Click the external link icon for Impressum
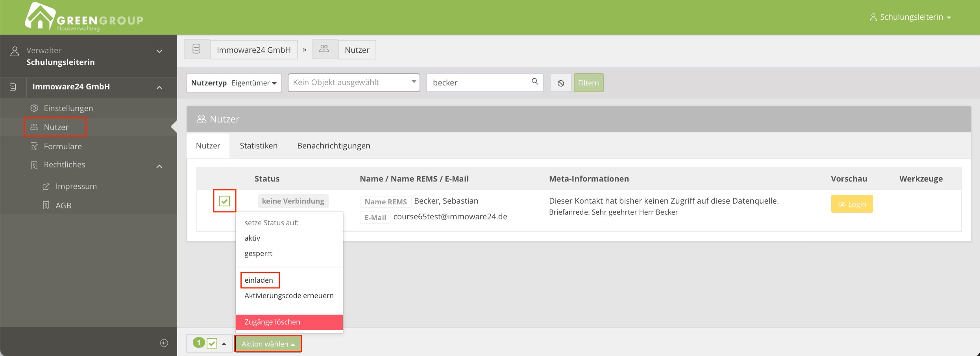This screenshot has height=356, width=980. (x=46, y=186)
